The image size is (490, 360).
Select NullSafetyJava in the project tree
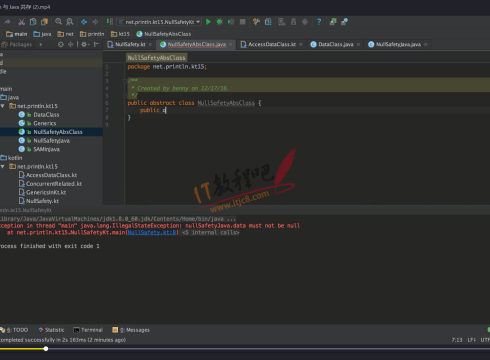click(44, 141)
